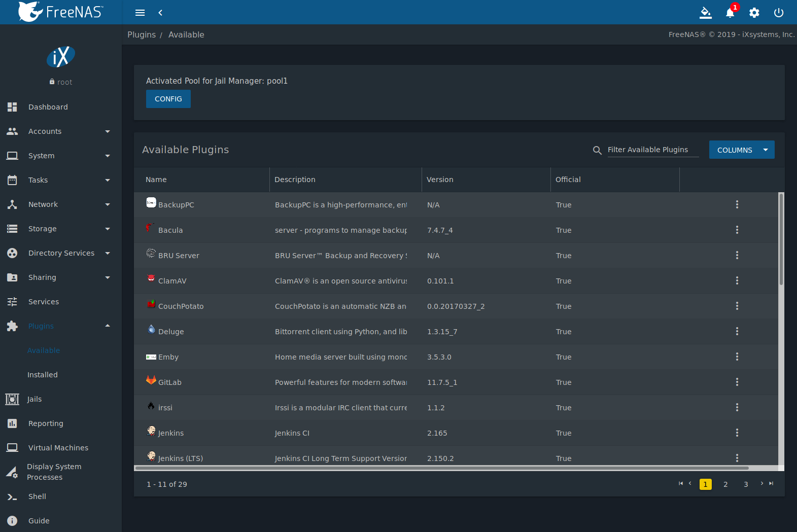Open the Jails page
The width and height of the screenshot is (797, 532).
click(61, 399)
